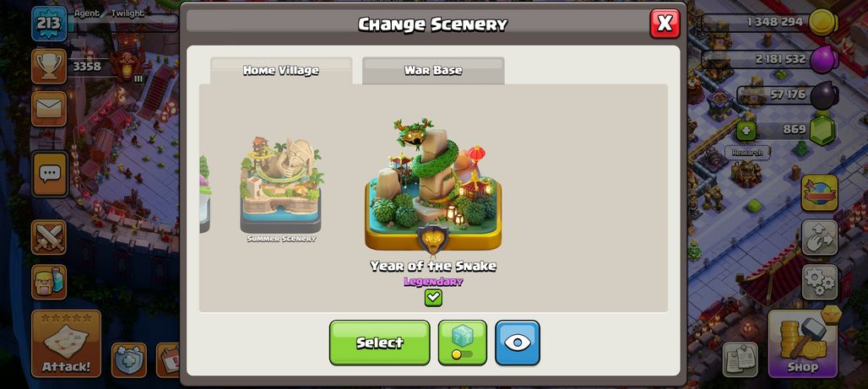
Task: Open the barbarian army overview icon
Action: point(49,282)
